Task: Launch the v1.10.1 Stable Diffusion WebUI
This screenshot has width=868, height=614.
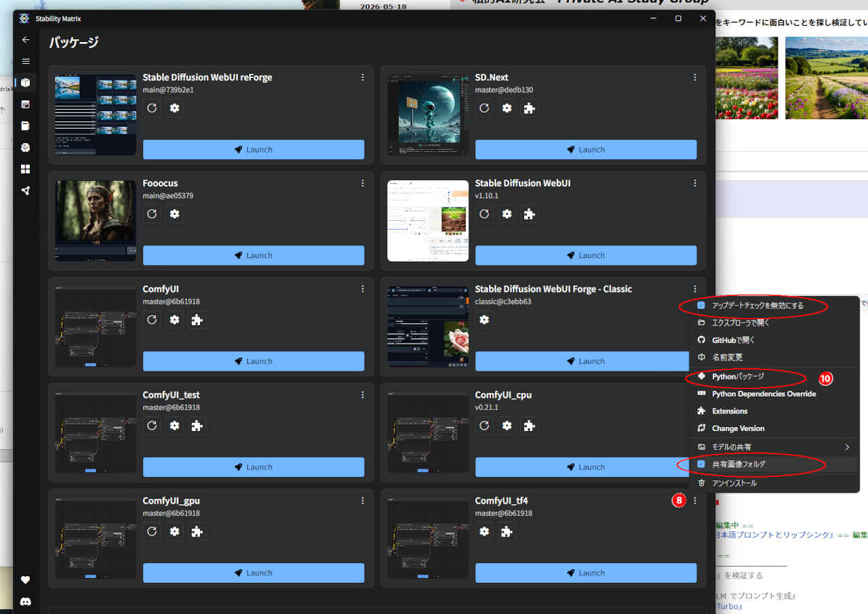Action: click(586, 255)
